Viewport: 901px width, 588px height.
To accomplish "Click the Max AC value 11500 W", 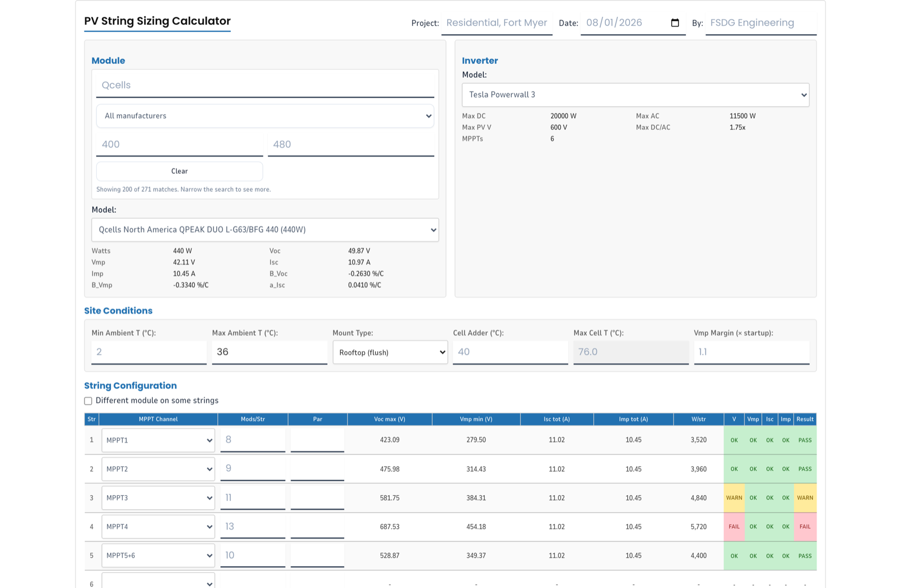I will (x=742, y=116).
